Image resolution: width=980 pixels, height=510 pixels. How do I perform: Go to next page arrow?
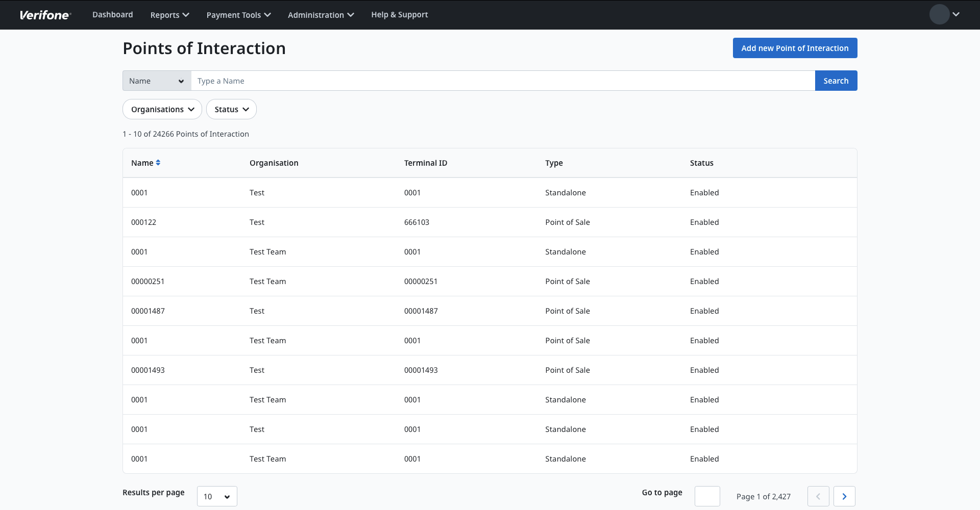[x=844, y=496]
